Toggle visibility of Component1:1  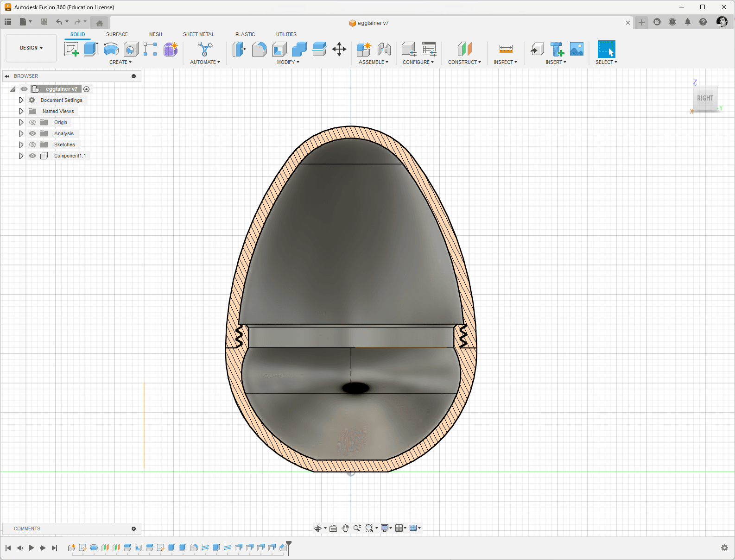click(32, 156)
